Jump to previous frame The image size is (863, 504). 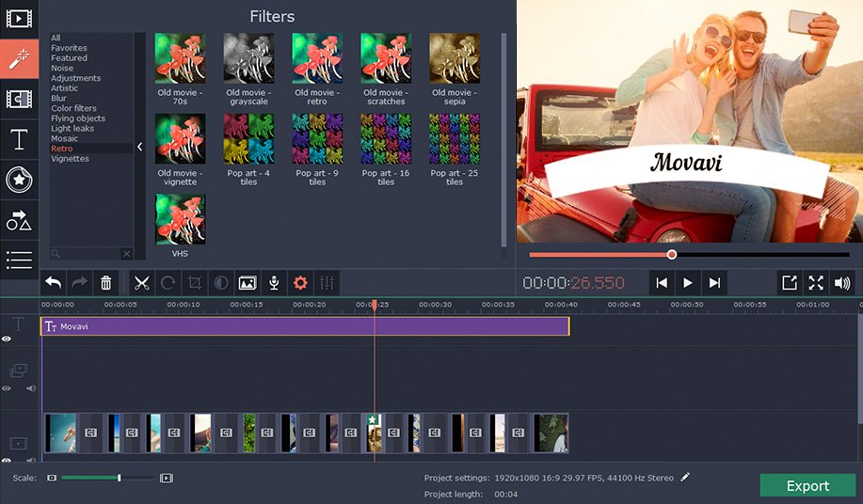tap(662, 283)
